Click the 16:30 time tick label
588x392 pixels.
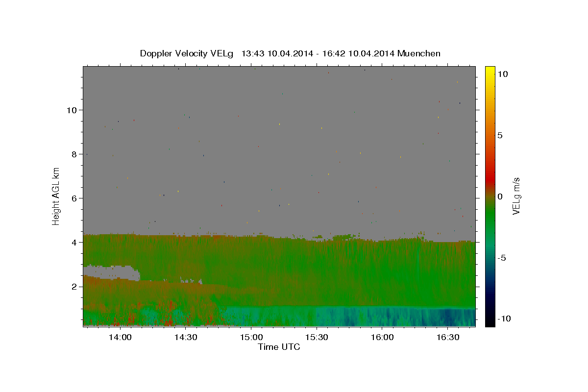coord(448,337)
